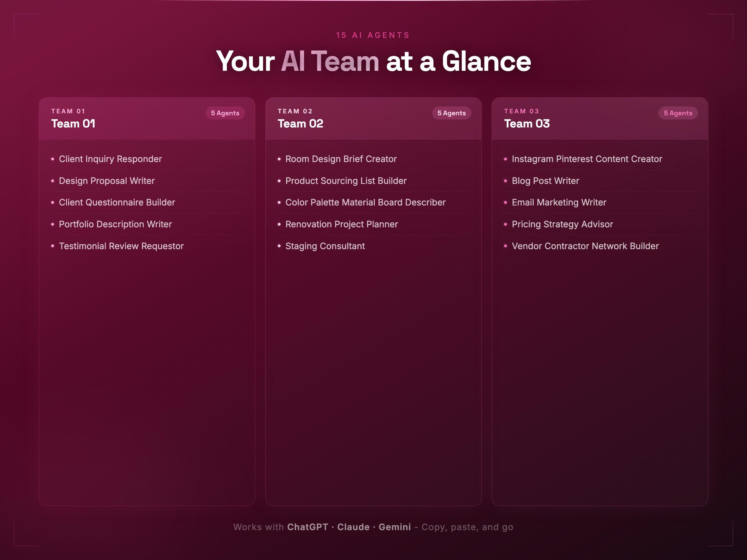This screenshot has width=747, height=560.
Task: Select the 'Team 03' card heading
Action: coord(527,124)
